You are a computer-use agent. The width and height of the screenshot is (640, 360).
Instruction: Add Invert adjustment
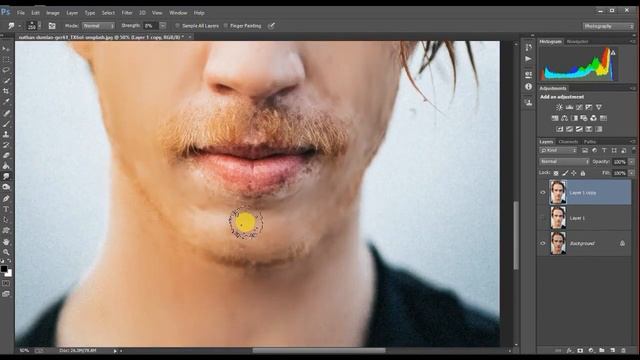tap(559, 129)
